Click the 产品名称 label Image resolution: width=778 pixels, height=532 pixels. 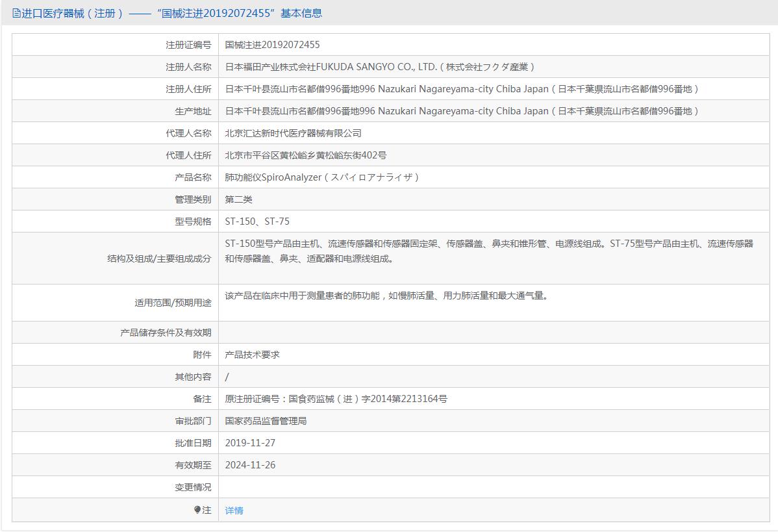192,177
